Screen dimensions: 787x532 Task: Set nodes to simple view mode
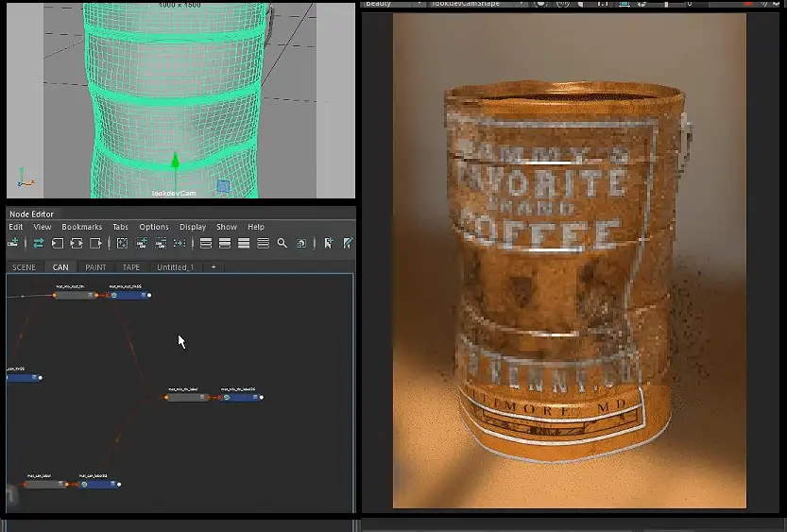coord(206,244)
